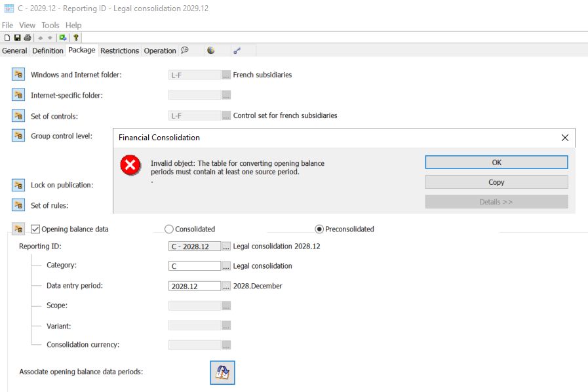The height and width of the screenshot is (392, 588).
Task: Open the key security tab icon
Action: tap(237, 50)
